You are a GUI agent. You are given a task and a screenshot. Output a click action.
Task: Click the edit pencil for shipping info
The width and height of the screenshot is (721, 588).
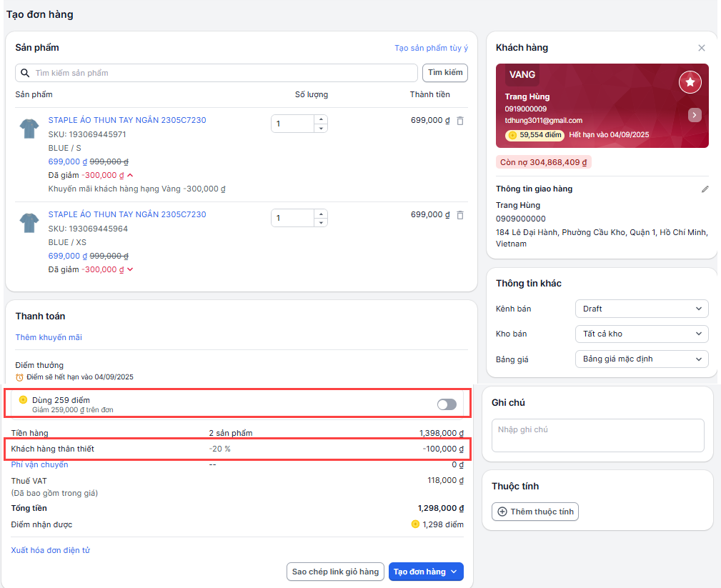pos(705,189)
